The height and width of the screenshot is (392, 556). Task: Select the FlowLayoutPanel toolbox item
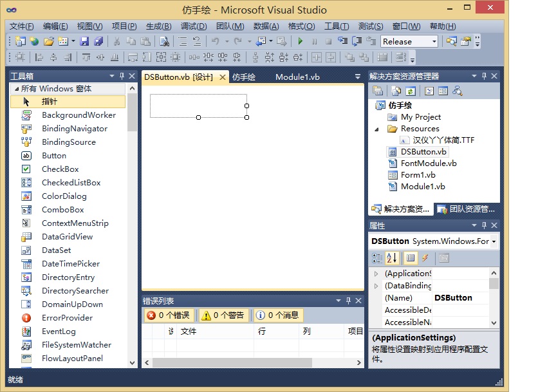click(72, 359)
